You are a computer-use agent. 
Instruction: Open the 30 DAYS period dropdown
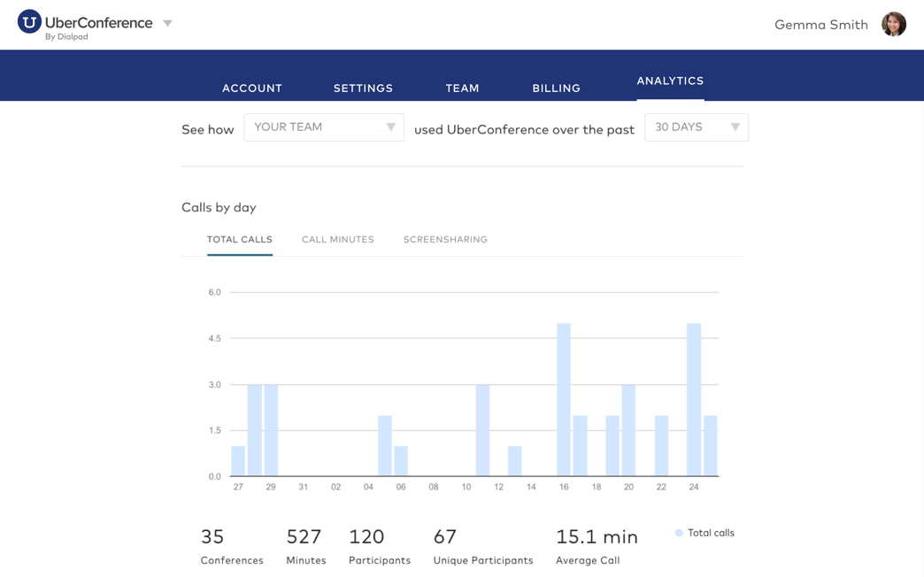point(696,127)
